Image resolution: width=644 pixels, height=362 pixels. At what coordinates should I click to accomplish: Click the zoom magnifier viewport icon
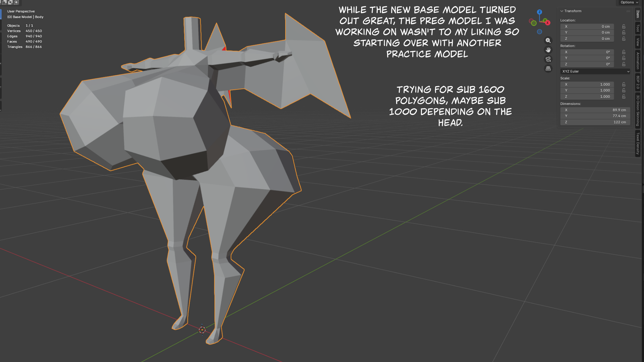pyautogui.click(x=548, y=41)
